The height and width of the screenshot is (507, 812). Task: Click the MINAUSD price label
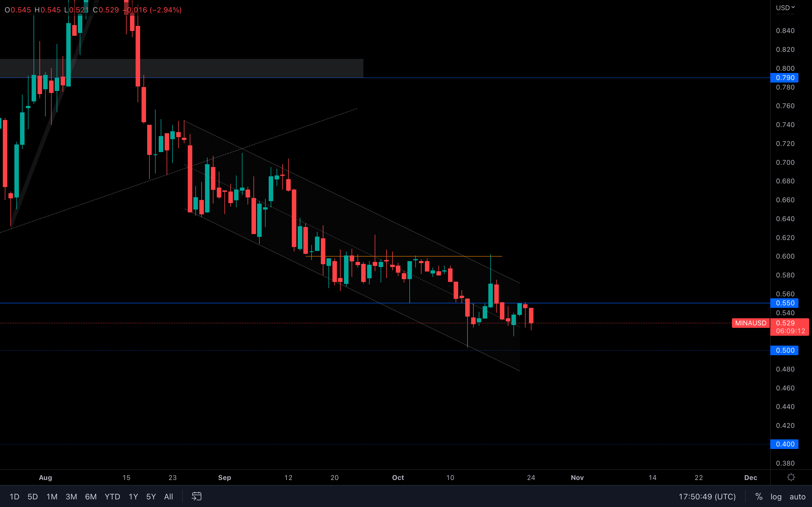(x=751, y=323)
